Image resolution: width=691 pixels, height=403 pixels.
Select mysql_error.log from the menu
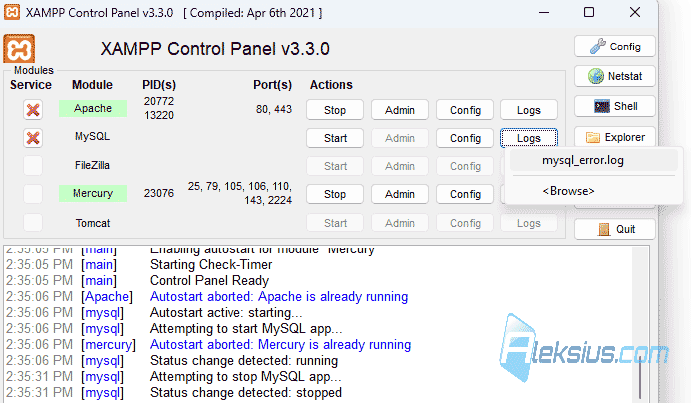pos(594,160)
